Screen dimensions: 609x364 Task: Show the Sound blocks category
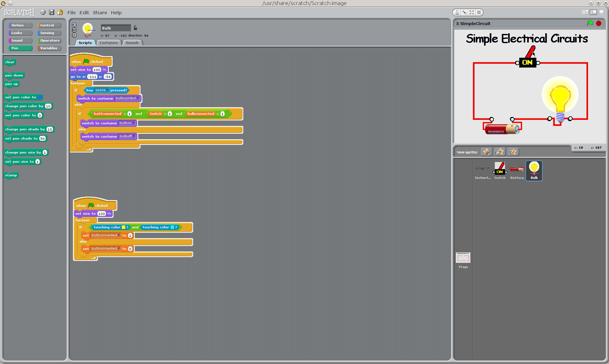point(21,40)
